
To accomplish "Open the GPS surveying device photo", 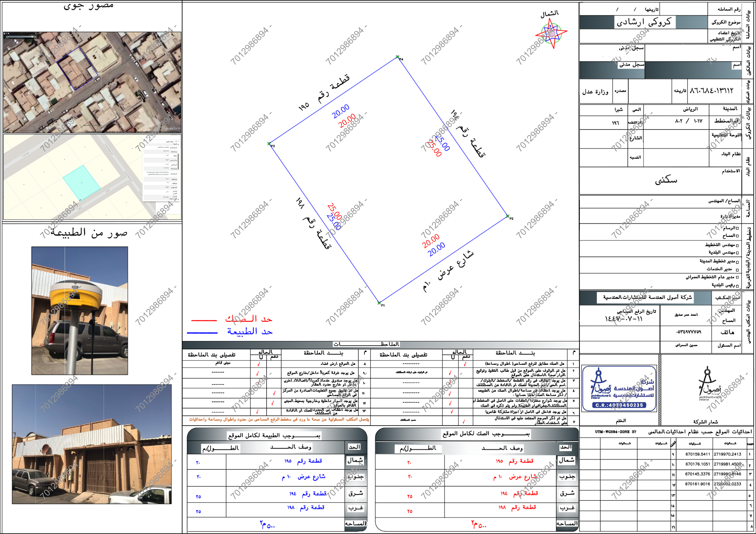I will tap(80, 310).
